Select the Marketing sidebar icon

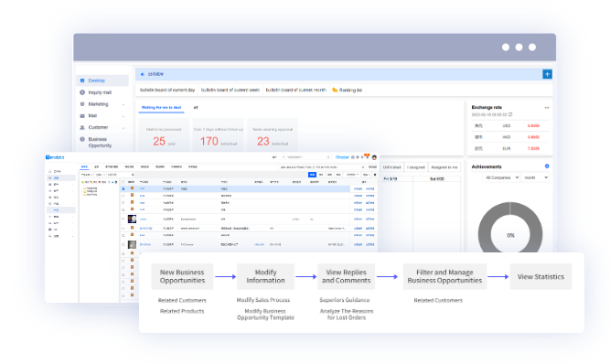(x=82, y=104)
